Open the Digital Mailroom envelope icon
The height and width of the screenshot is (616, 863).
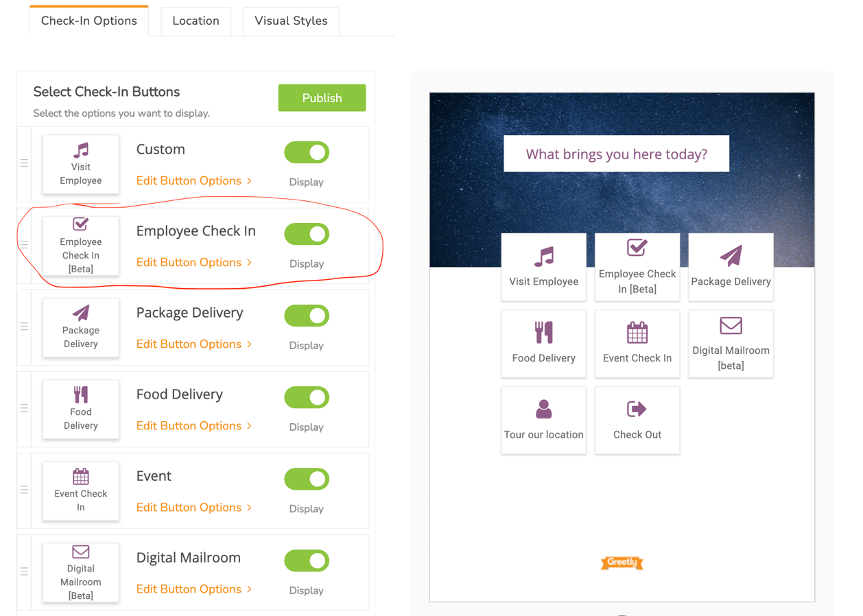(x=731, y=328)
